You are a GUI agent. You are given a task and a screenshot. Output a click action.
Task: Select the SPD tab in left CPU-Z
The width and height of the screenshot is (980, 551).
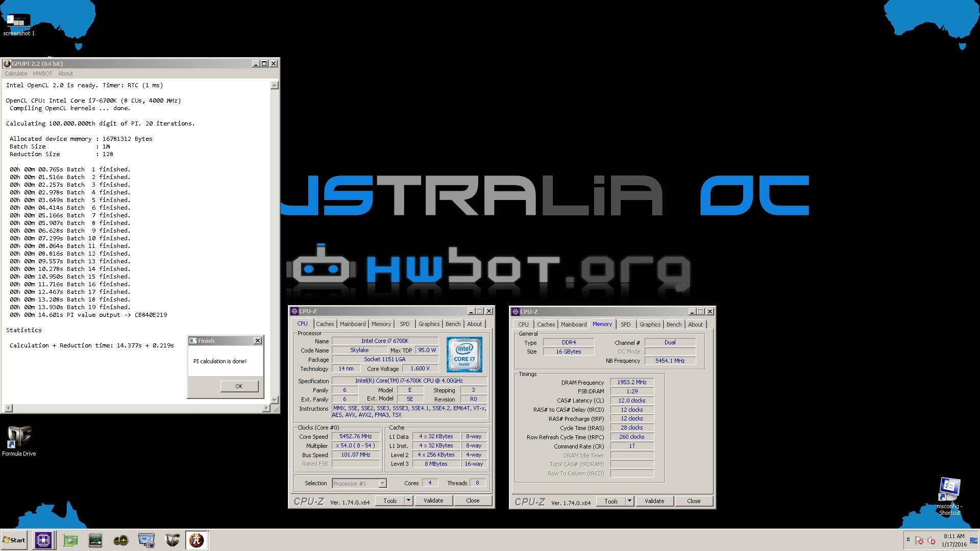click(405, 324)
